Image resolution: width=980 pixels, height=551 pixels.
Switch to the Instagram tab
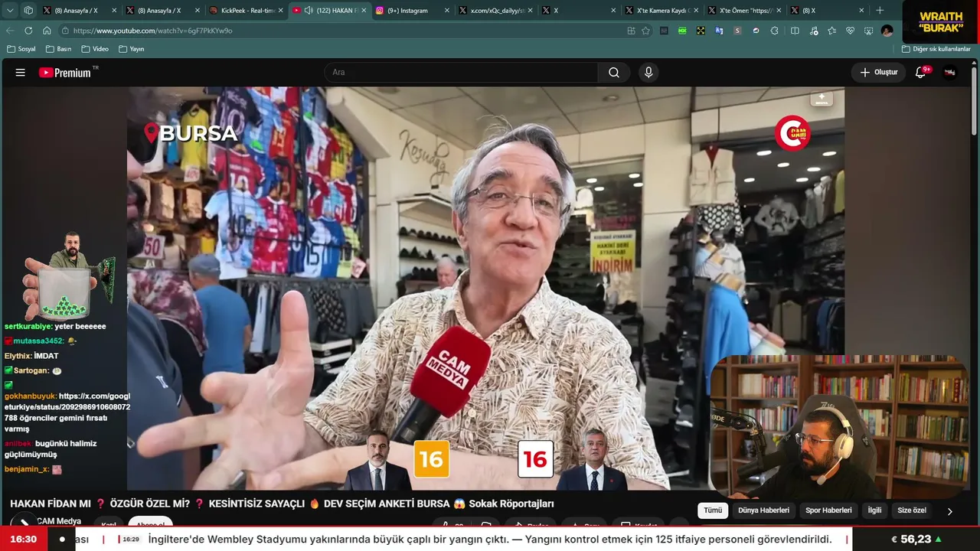[x=411, y=11]
